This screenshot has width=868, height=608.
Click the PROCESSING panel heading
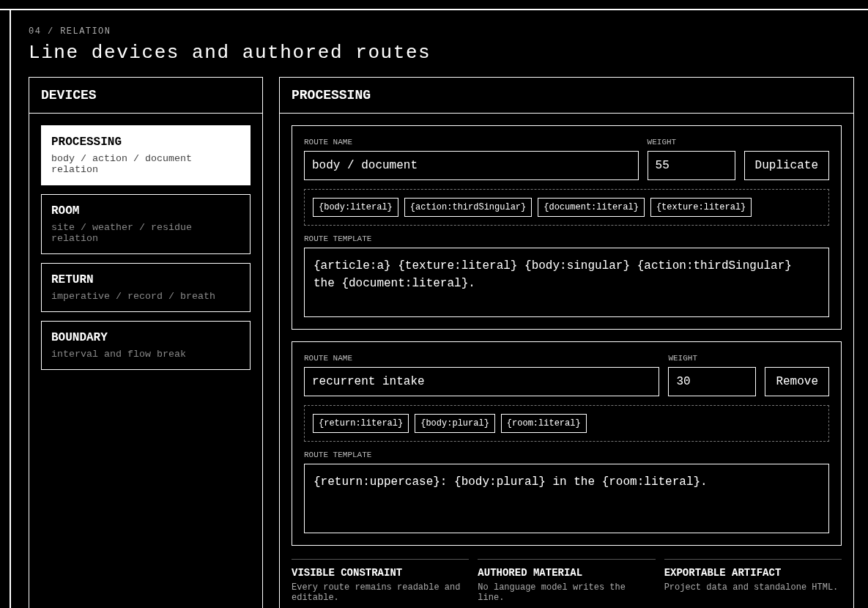click(331, 95)
